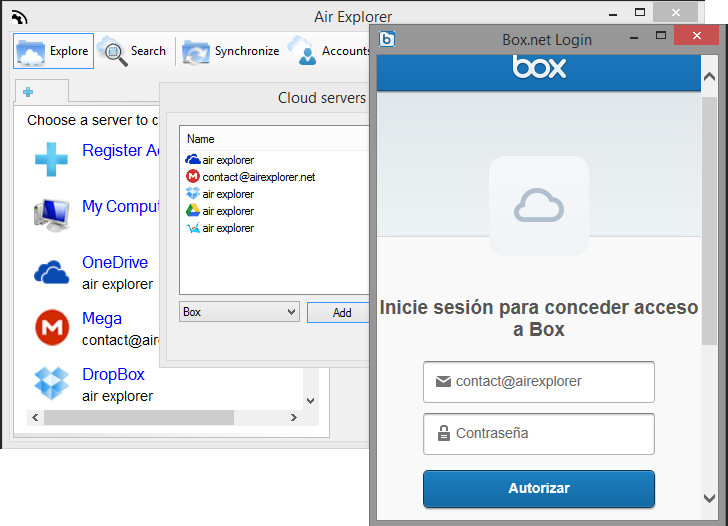Click horizontal scrollbar left arrow in Explore panel

pyautogui.click(x=35, y=417)
